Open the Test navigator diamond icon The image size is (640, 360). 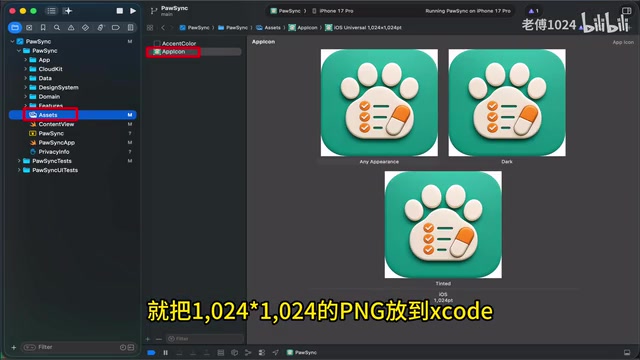(85, 28)
